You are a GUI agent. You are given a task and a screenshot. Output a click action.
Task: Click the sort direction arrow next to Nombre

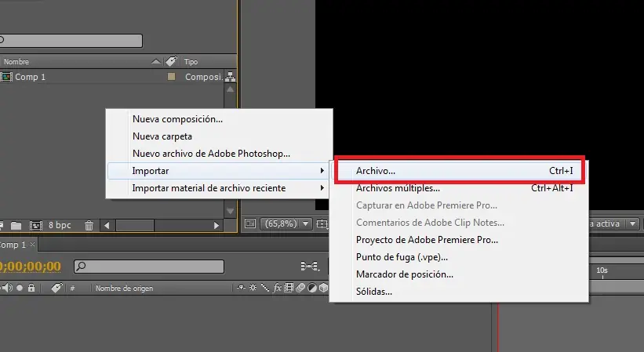[156, 61]
